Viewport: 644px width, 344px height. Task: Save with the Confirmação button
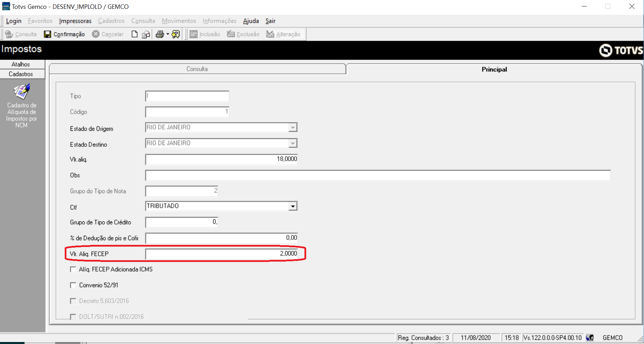pos(64,34)
